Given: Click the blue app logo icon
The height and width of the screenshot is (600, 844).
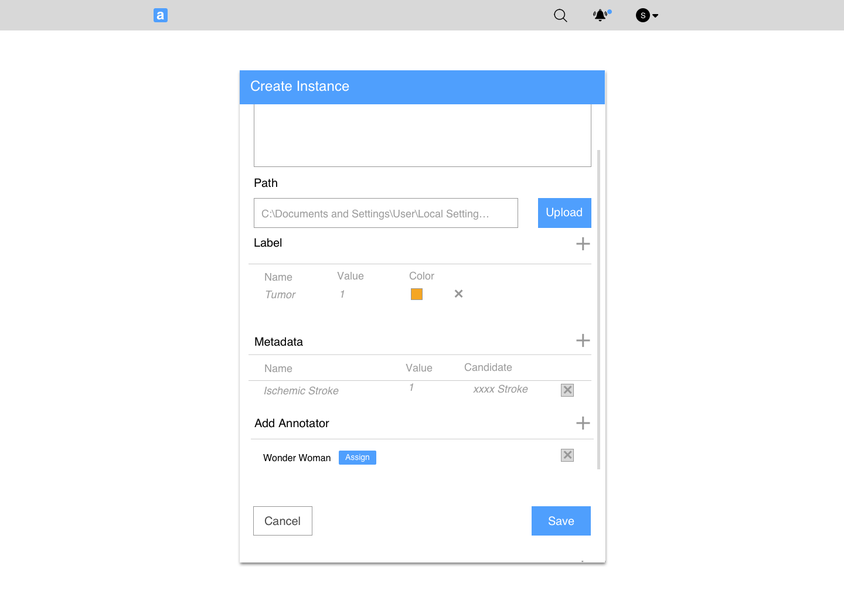Looking at the screenshot, I should [160, 15].
